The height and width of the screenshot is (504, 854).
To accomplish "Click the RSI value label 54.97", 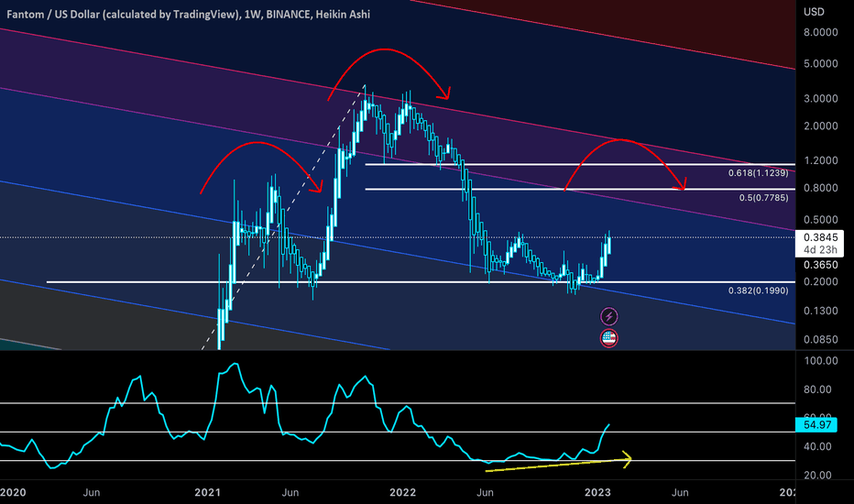I will click(817, 424).
